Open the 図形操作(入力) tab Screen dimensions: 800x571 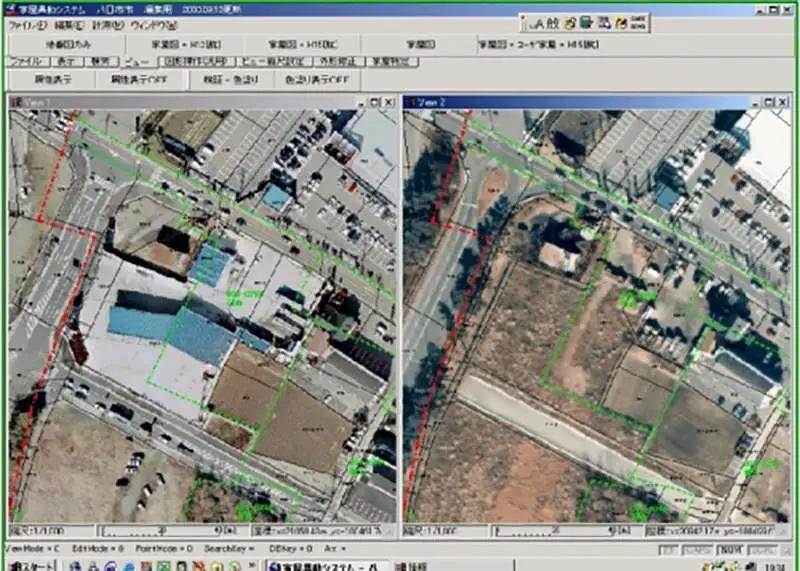click(197, 62)
